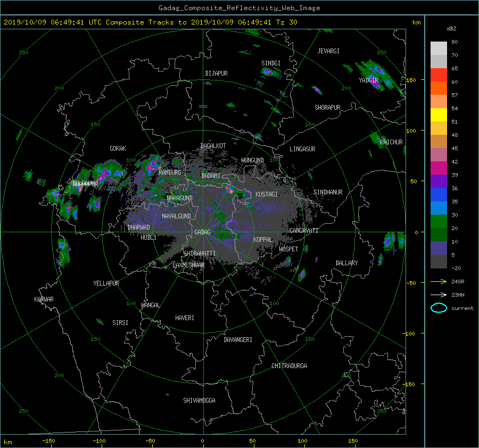Click the CHITRADURGA city label
This screenshot has height=448, width=479.
pos(290,366)
